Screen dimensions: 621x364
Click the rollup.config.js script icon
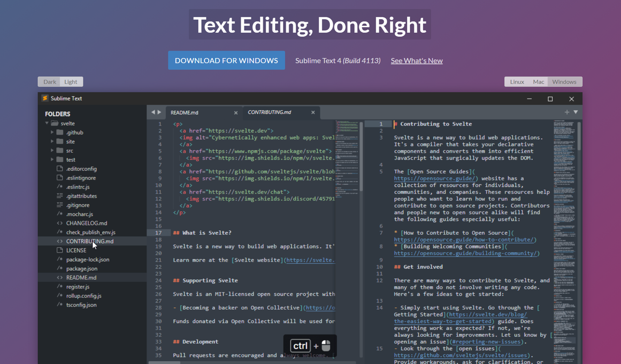pyautogui.click(x=60, y=295)
